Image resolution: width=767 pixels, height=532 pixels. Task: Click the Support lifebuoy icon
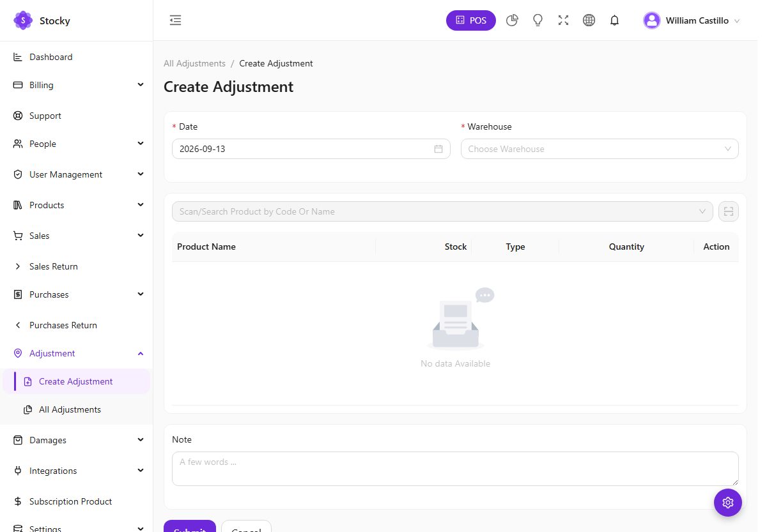tap(18, 116)
